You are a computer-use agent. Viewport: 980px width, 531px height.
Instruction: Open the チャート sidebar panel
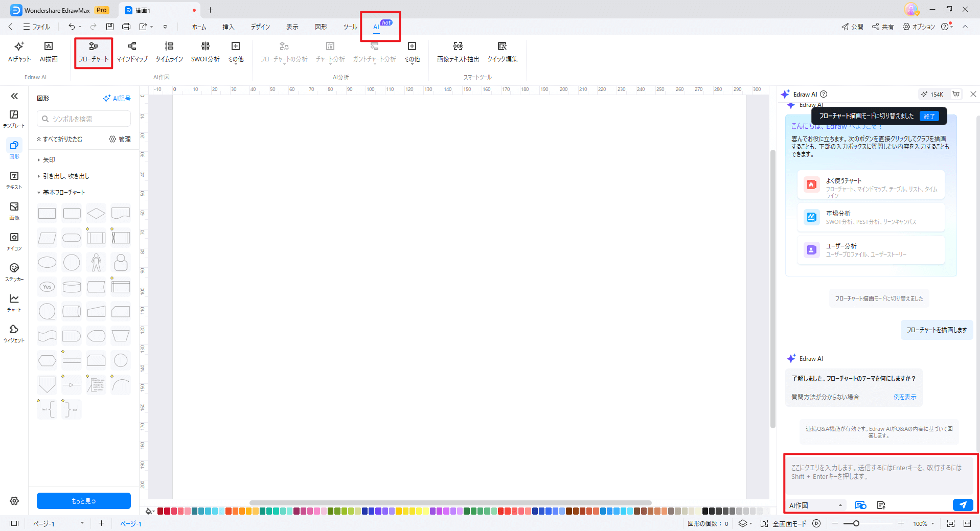point(14,303)
